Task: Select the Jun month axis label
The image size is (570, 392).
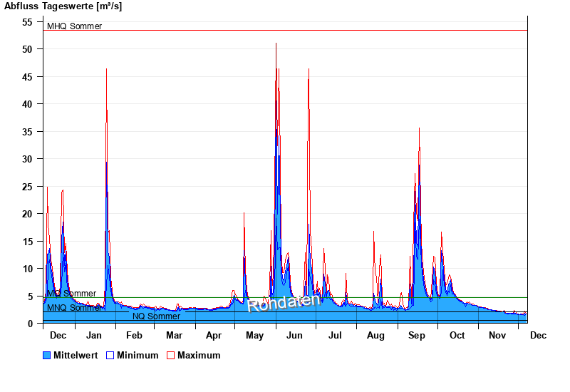Action: 296,336
